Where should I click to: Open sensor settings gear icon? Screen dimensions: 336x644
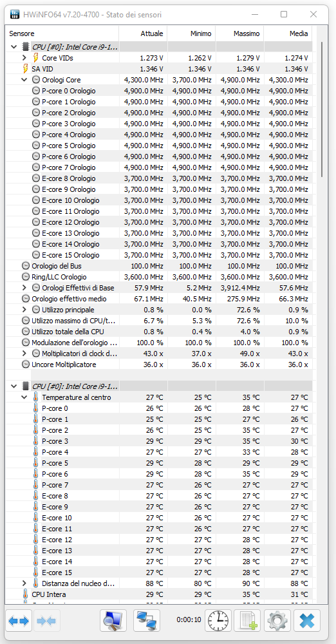277,621
